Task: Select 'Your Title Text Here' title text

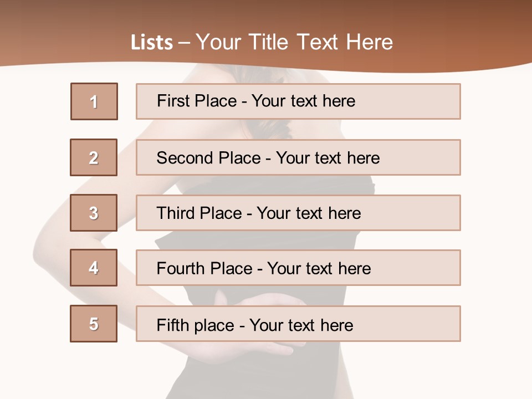Action: coord(294,42)
